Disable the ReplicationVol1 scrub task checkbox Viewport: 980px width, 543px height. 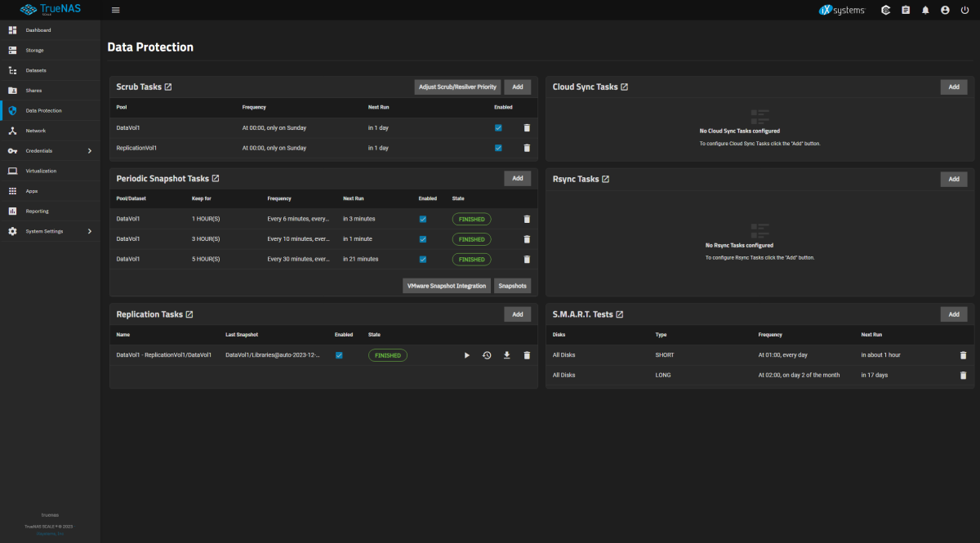pyautogui.click(x=498, y=148)
